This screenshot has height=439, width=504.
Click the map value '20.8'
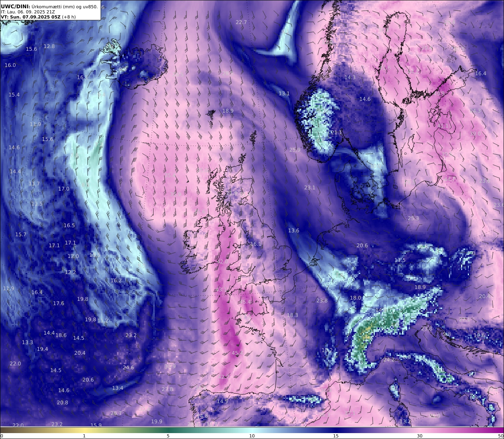(x=62, y=403)
